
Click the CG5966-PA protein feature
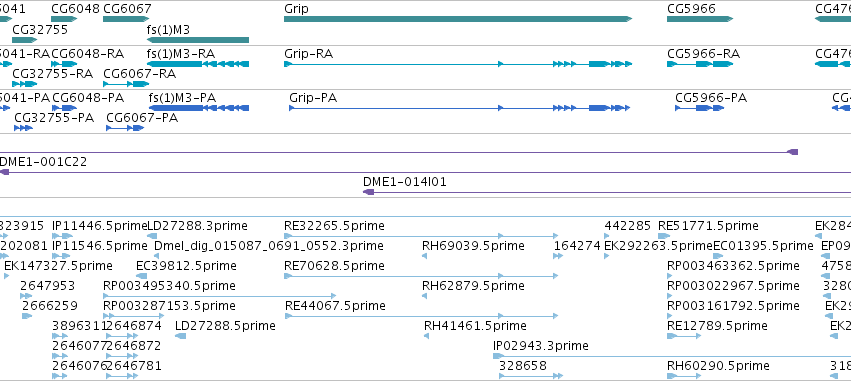coord(700,108)
